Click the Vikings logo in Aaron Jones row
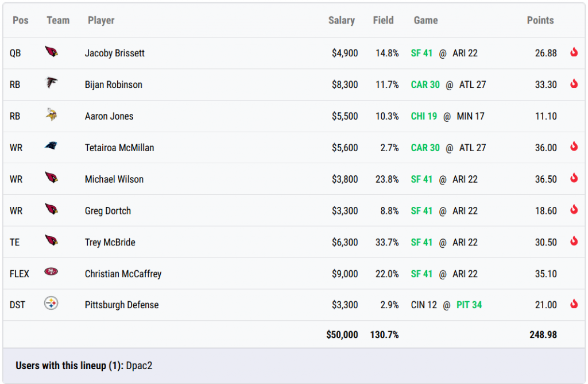The height and width of the screenshot is (384, 588). (x=51, y=115)
